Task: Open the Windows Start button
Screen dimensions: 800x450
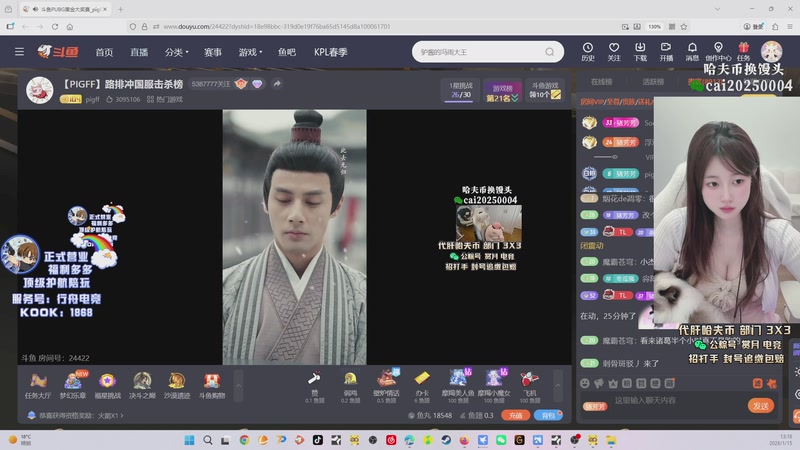Action: (189, 440)
